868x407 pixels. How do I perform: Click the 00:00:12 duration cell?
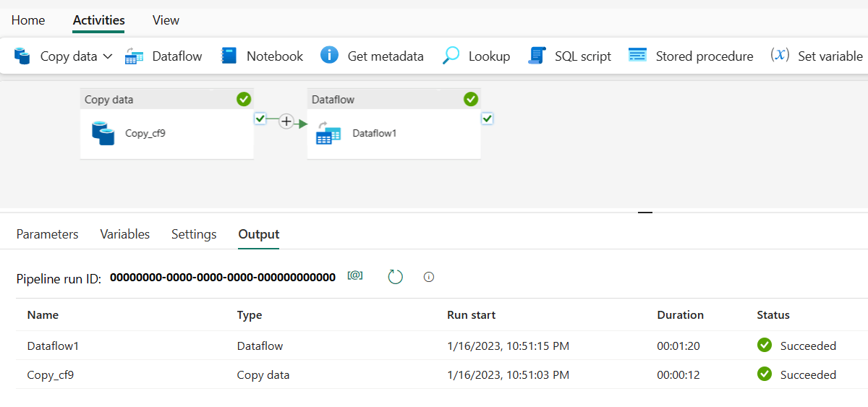point(678,374)
